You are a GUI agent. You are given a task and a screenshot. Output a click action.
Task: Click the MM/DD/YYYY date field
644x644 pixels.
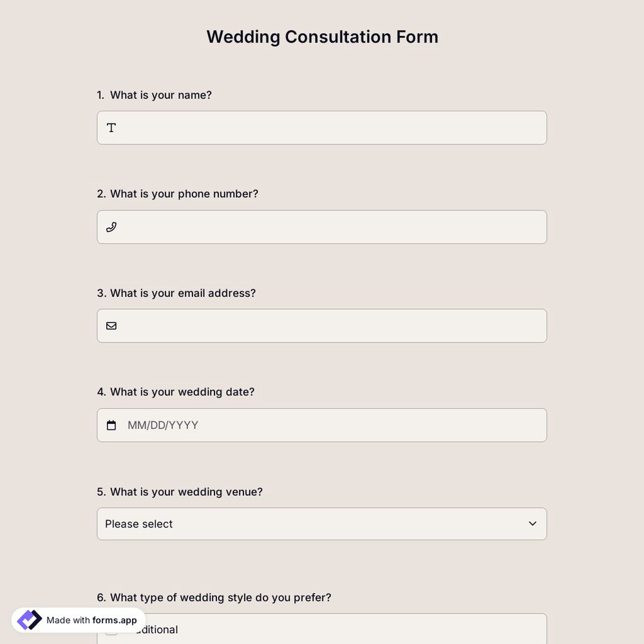coord(322,425)
